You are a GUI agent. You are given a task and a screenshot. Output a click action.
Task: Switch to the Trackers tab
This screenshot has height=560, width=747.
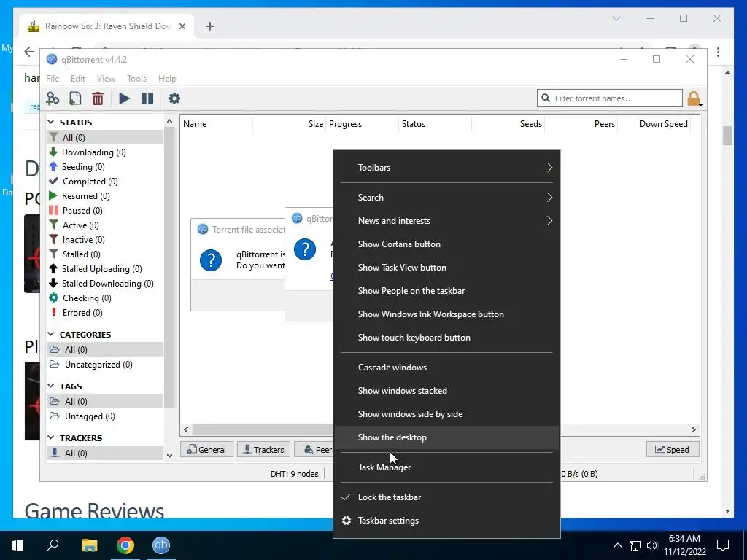coord(263,449)
